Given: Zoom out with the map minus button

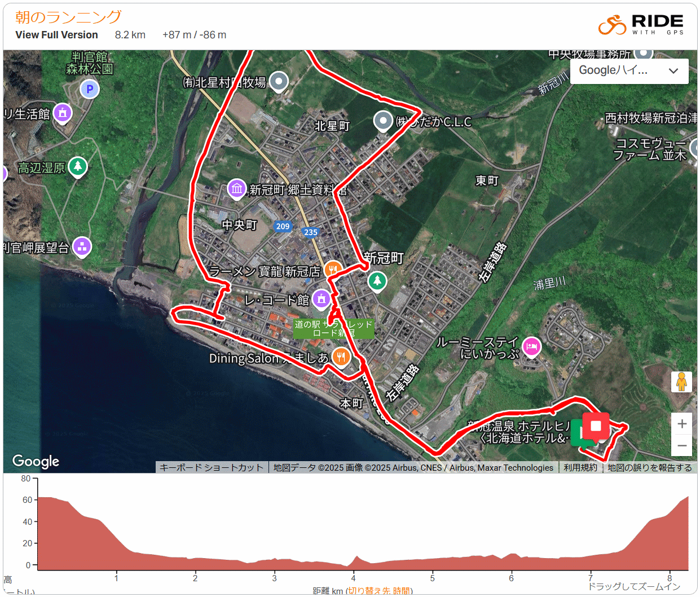Looking at the screenshot, I should tap(681, 446).
